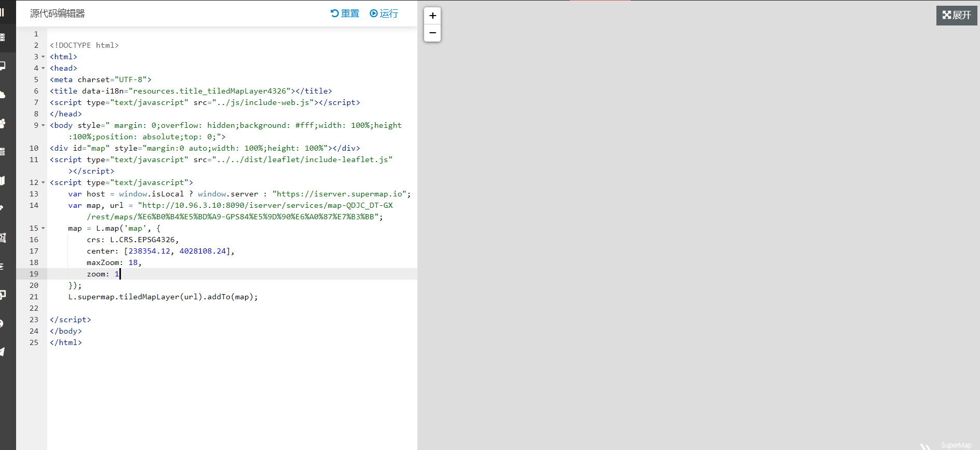Click the zoom: 1 line
Screen dimensions: 980x450
(103, 274)
